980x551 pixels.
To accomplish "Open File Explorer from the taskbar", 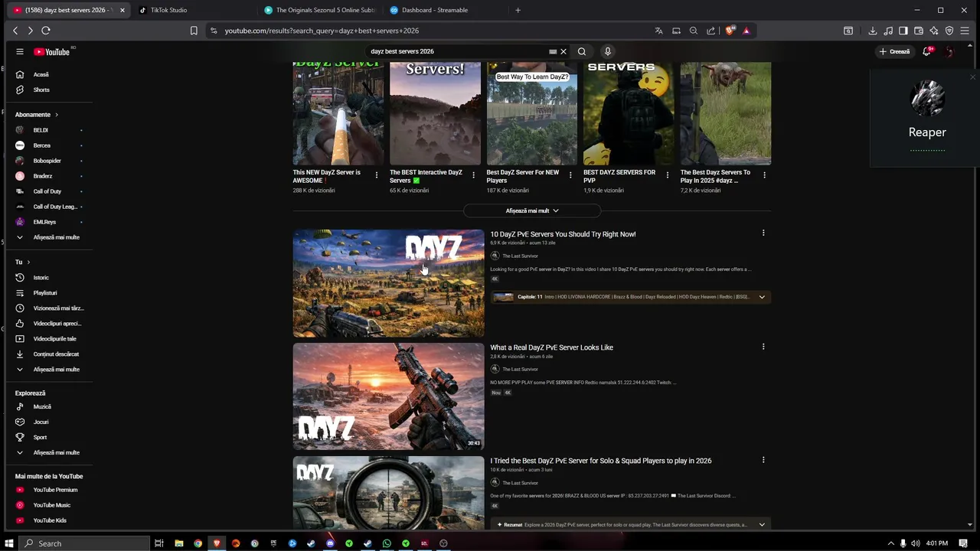I will (x=178, y=543).
